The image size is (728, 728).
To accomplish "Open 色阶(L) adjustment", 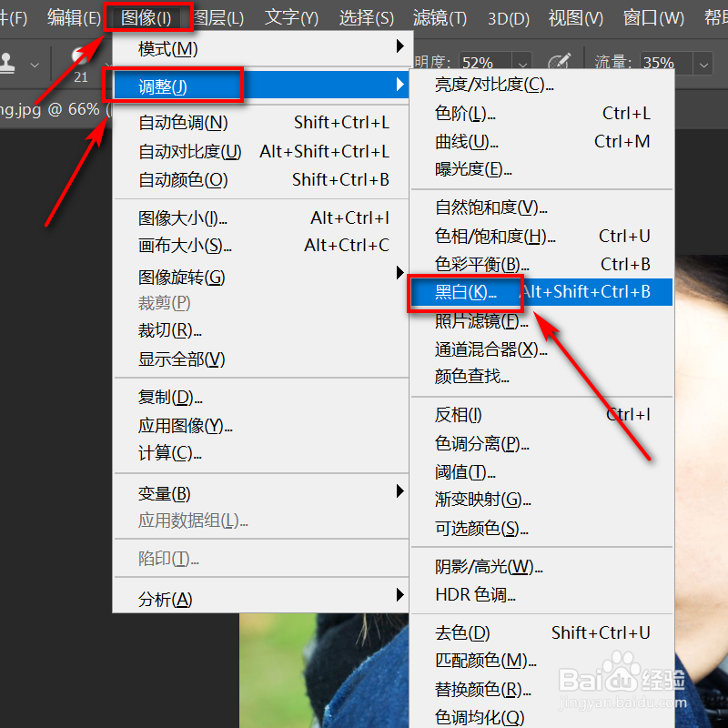I will pos(541,113).
